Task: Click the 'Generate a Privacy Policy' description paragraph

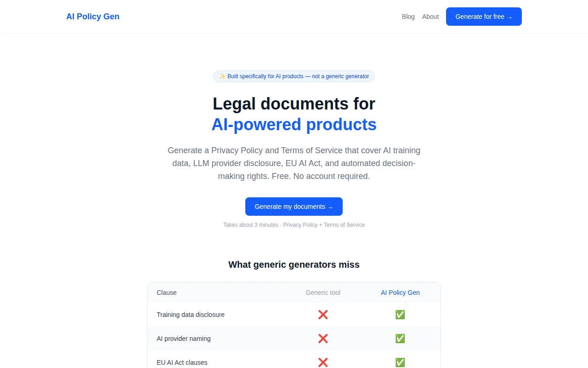Action: pos(294,163)
